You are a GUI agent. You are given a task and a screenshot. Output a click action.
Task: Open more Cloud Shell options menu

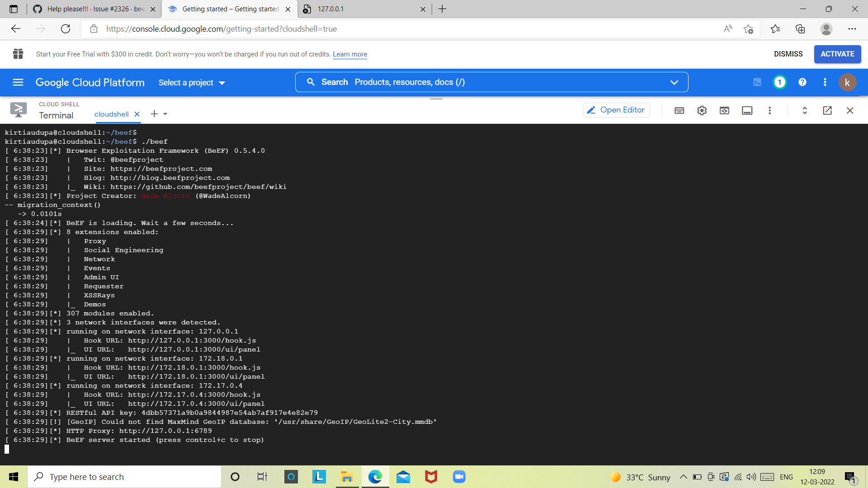770,110
